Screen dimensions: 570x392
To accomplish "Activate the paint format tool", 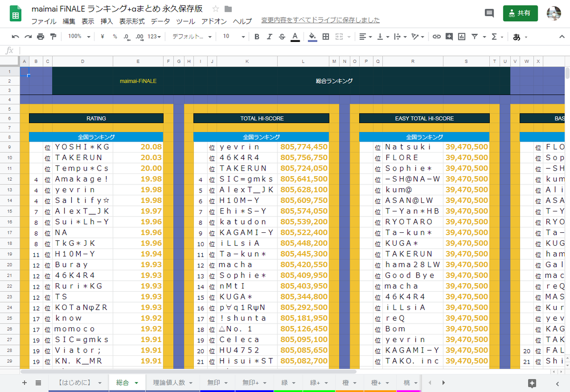I will pos(53,37).
